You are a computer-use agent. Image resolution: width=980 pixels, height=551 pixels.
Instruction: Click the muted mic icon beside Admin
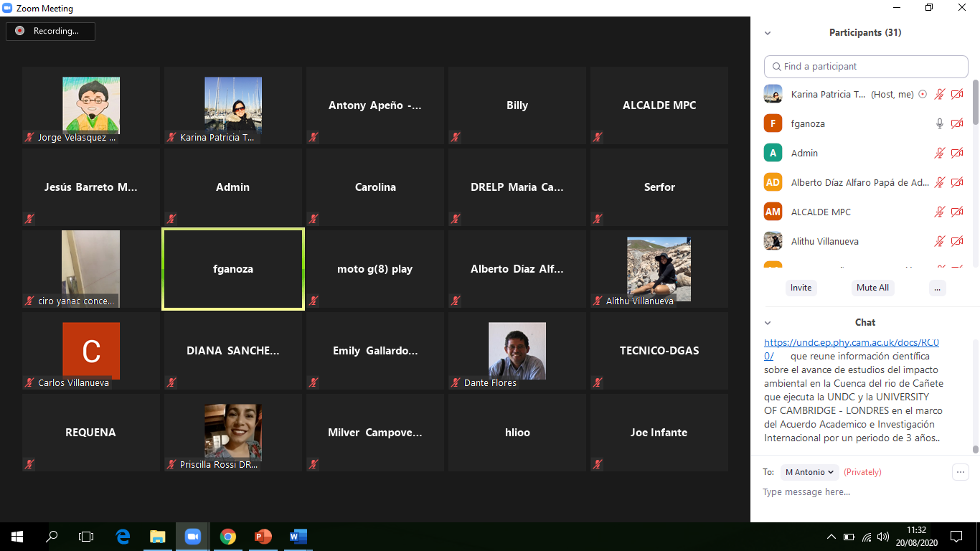(x=939, y=153)
